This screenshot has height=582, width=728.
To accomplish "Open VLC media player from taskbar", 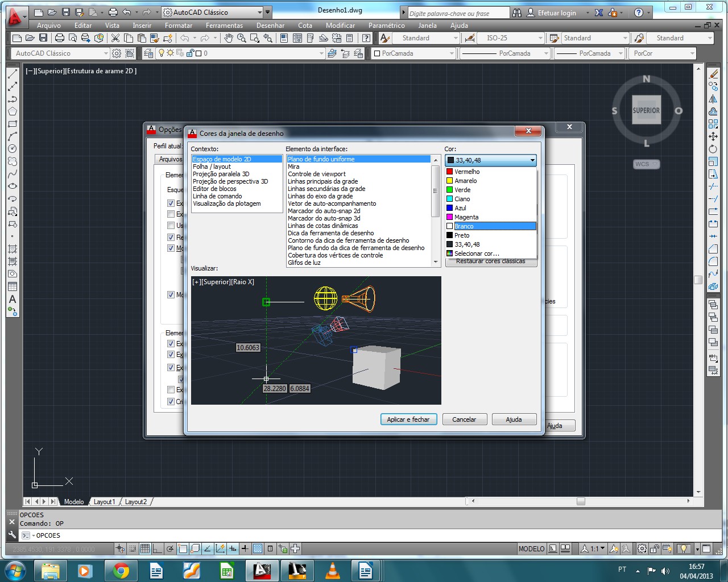I will point(332,570).
